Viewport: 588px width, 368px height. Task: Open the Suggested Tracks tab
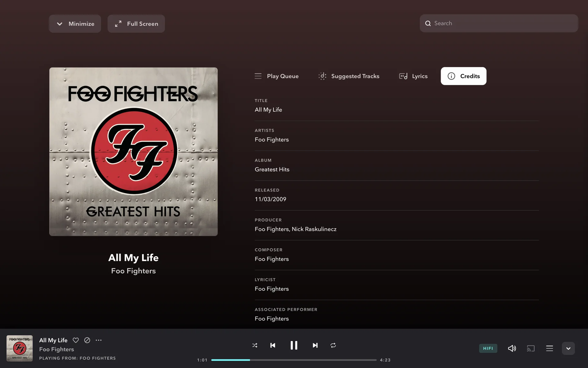click(x=349, y=76)
